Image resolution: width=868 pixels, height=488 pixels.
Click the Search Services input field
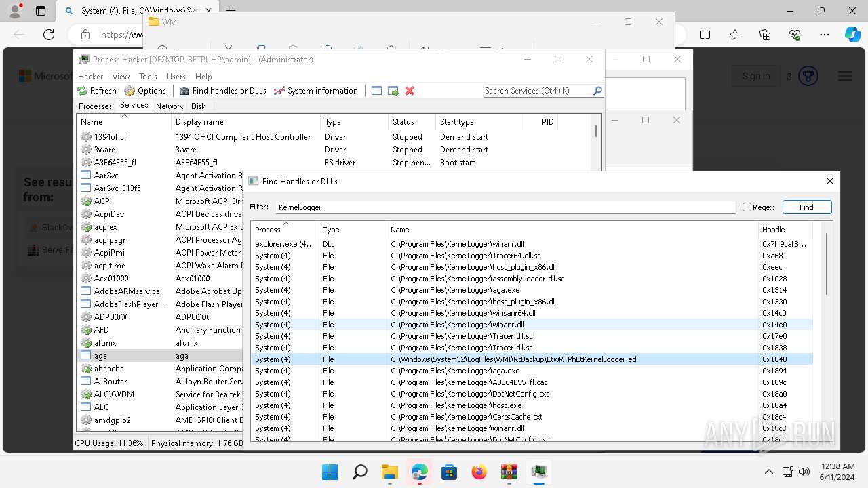pyautogui.click(x=538, y=91)
